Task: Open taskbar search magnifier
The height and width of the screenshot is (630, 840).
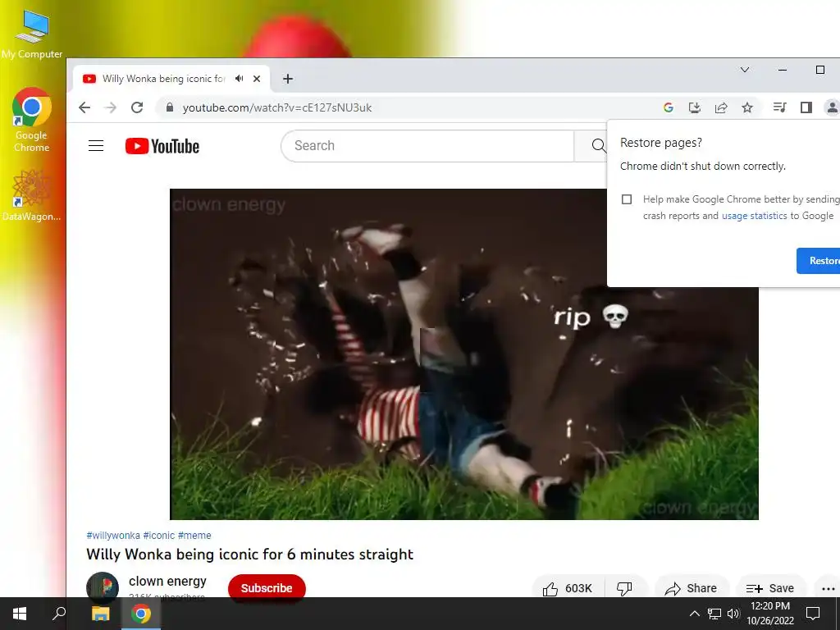Action: tap(59, 614)
